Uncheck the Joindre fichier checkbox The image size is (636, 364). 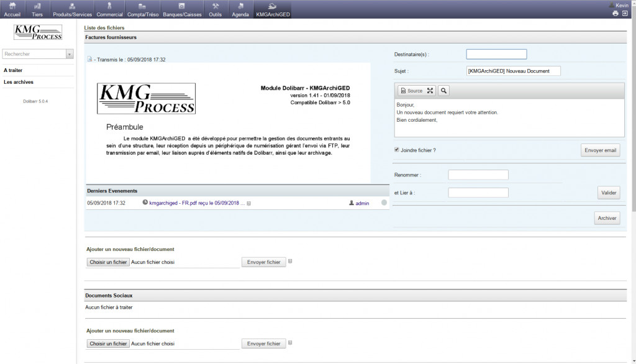coord(397,150)
